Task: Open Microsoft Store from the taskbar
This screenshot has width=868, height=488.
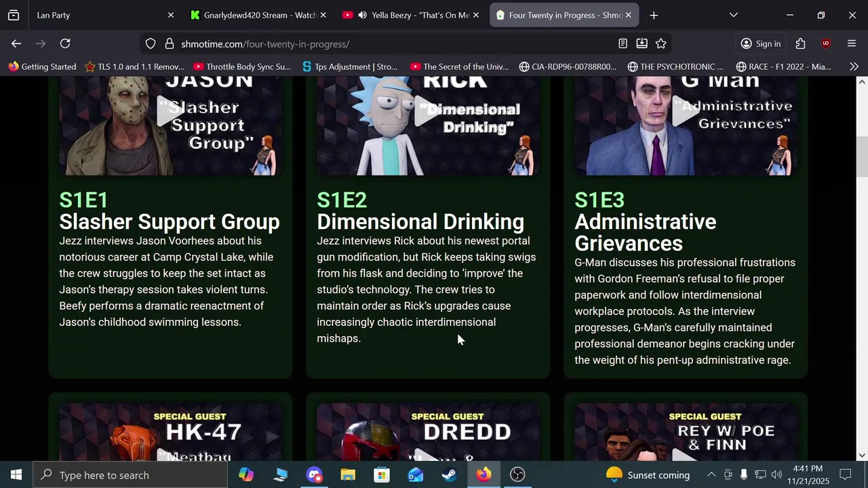Action: (x=382, y=474)
